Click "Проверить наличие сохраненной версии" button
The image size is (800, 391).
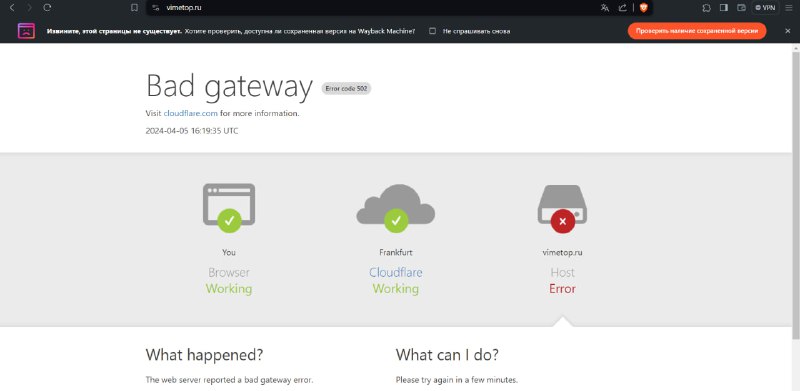click(697, 31)
